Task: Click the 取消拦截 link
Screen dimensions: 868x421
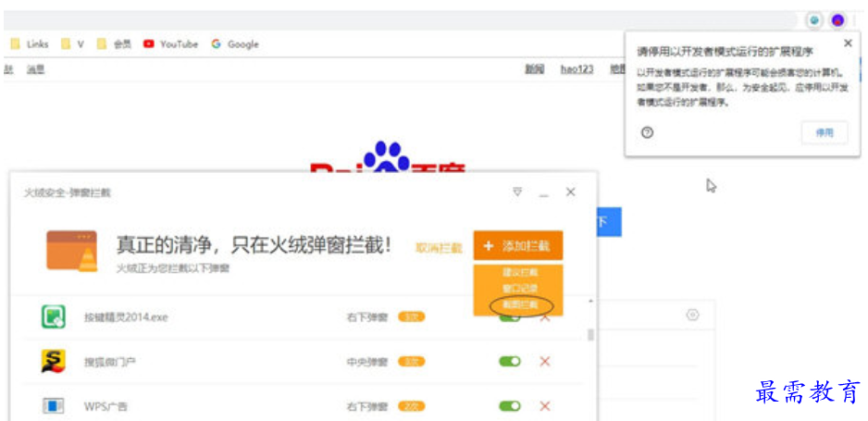Action: [x=439, y=248]
